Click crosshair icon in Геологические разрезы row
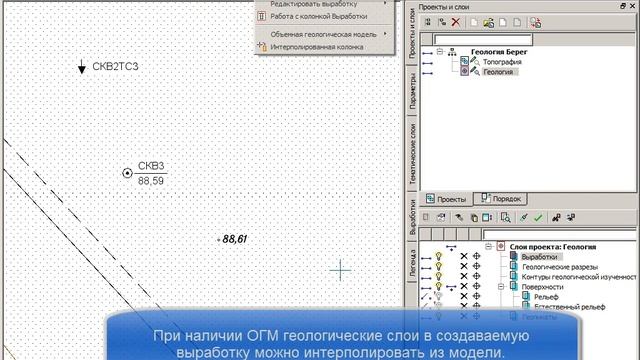 [476, 266]
